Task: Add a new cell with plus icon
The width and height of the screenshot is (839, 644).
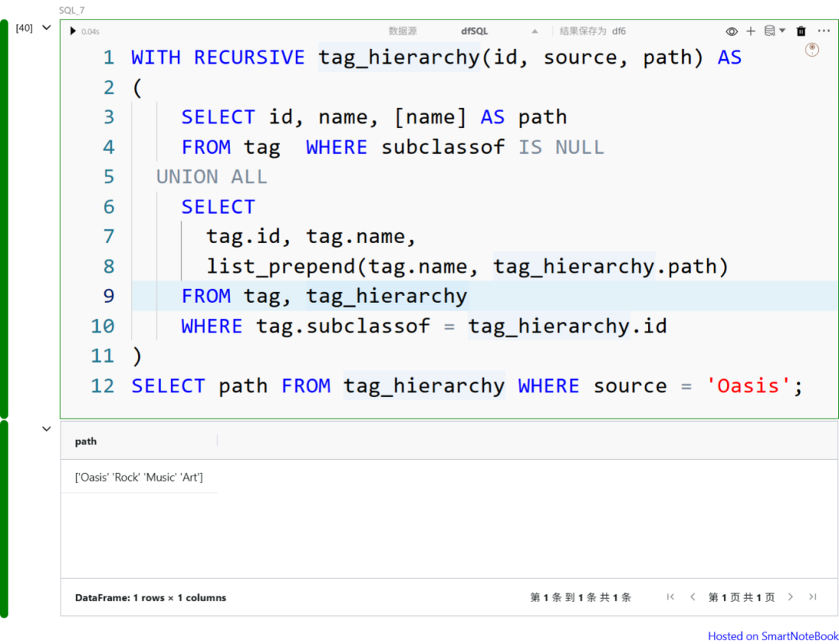Action: [x=750, y=31]
